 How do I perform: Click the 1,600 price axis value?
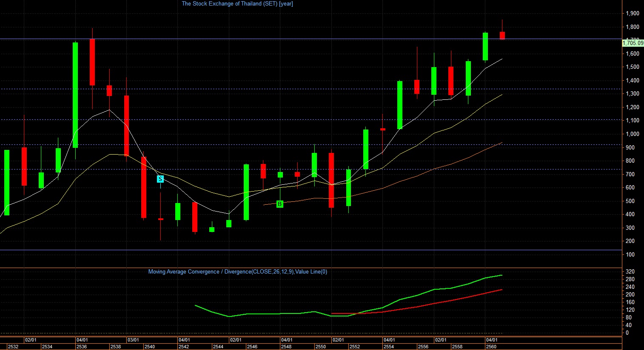[633, 54]
